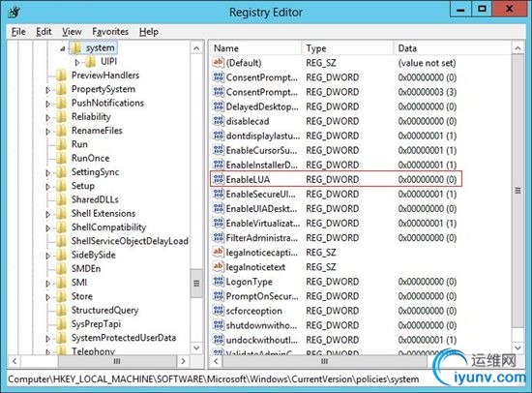The height and width of the screenshot is (393, 532).
Task: Click the (Default) string value icon
Action: 218,63
